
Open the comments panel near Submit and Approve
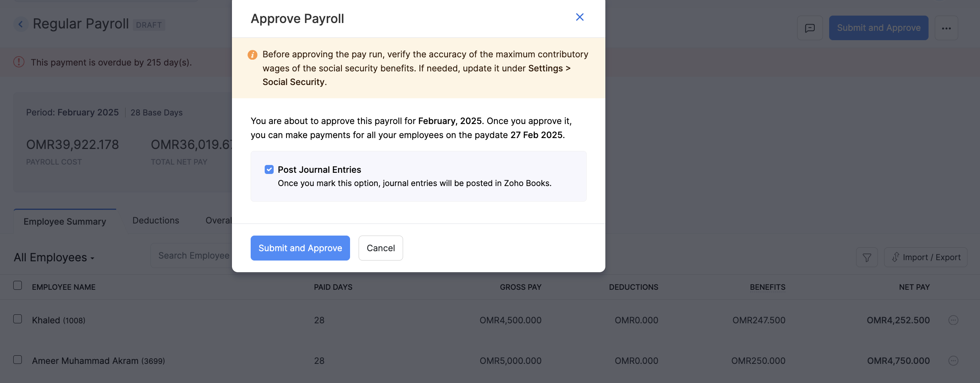(x=810, y=28)
